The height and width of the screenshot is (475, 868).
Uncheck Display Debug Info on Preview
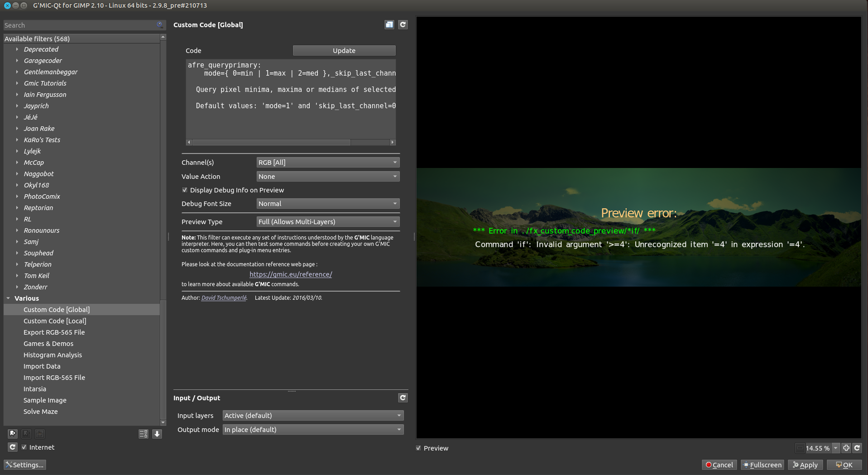tap(185, 190)
